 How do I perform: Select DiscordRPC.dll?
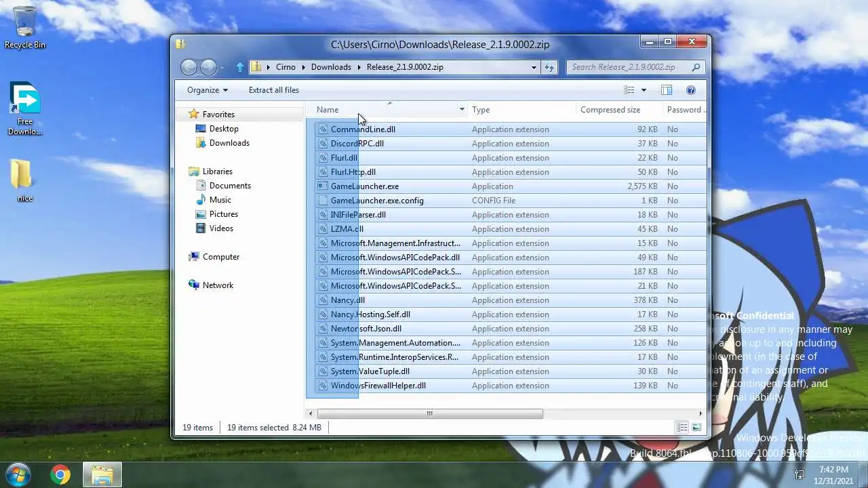pos(357,144)
